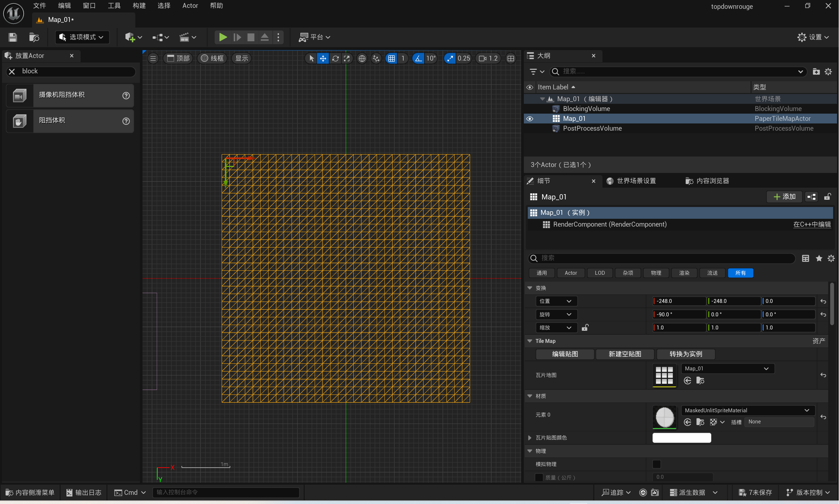Activate the Select objects cursor tool

pos(311,58)
